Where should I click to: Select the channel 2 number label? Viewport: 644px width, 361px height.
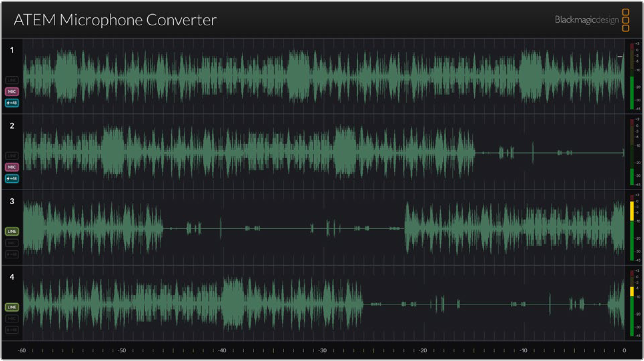(12, 126)
